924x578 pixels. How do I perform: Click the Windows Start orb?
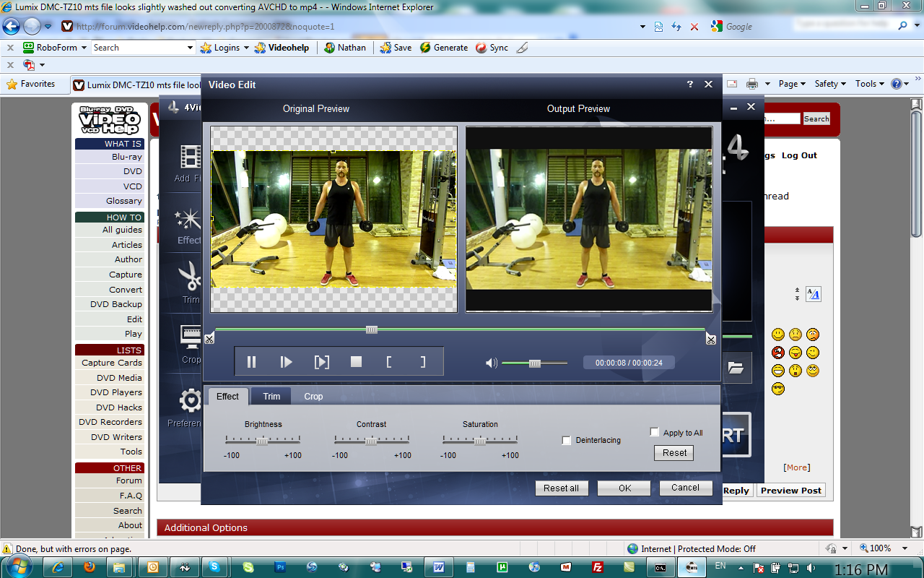17,567
